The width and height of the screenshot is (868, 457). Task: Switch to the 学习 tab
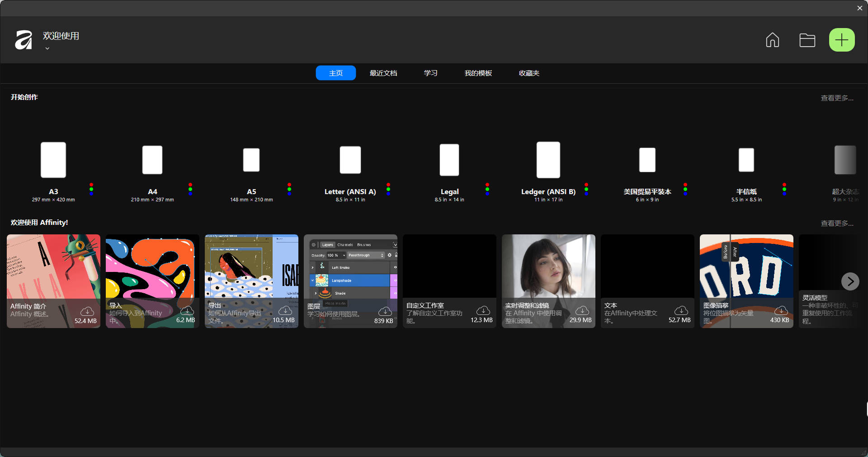[430, 73]
